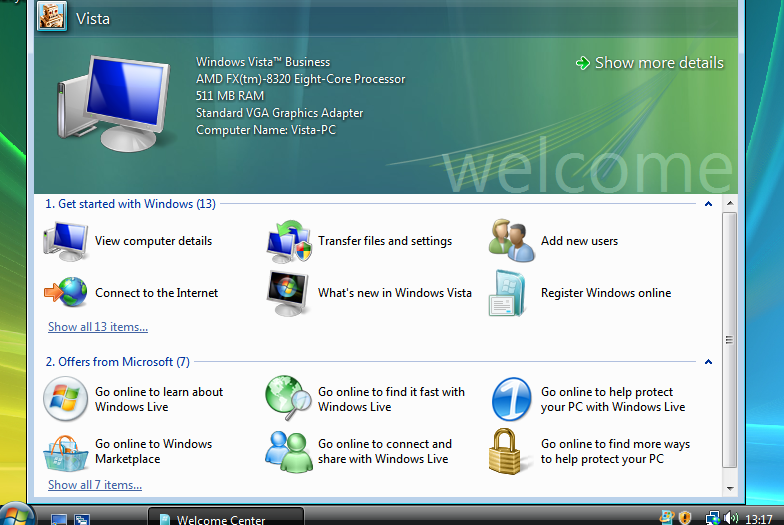Click Show more details link
Image resolution: width=784 pixels, height=525 pixels.
pyautogui.click(x=650, y=63)
